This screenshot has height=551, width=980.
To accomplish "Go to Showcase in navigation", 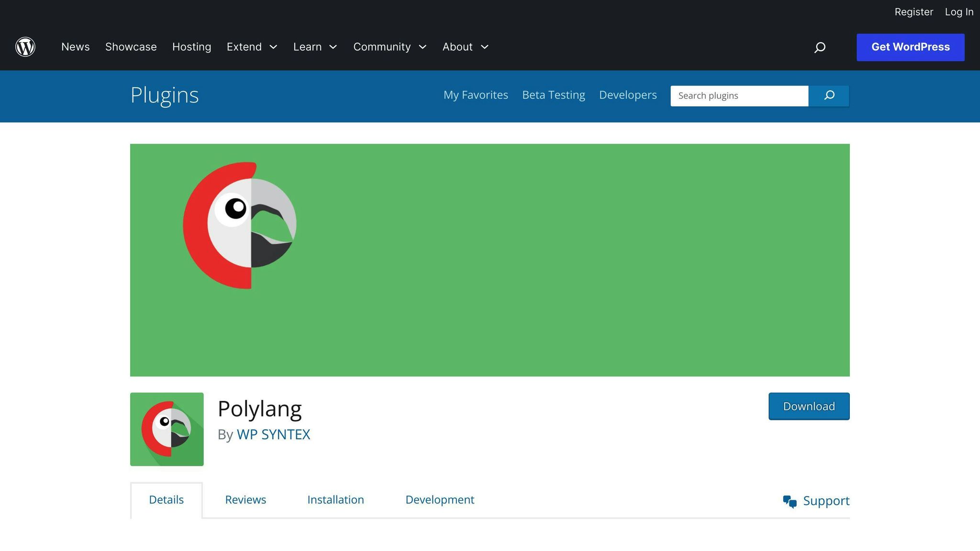I will pos(131,47).
